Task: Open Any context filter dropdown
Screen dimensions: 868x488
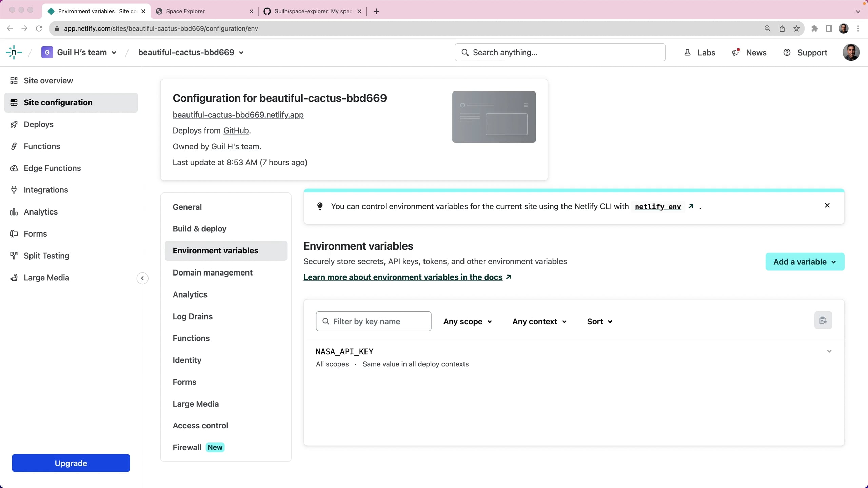Action: click(x=539, y=321)
